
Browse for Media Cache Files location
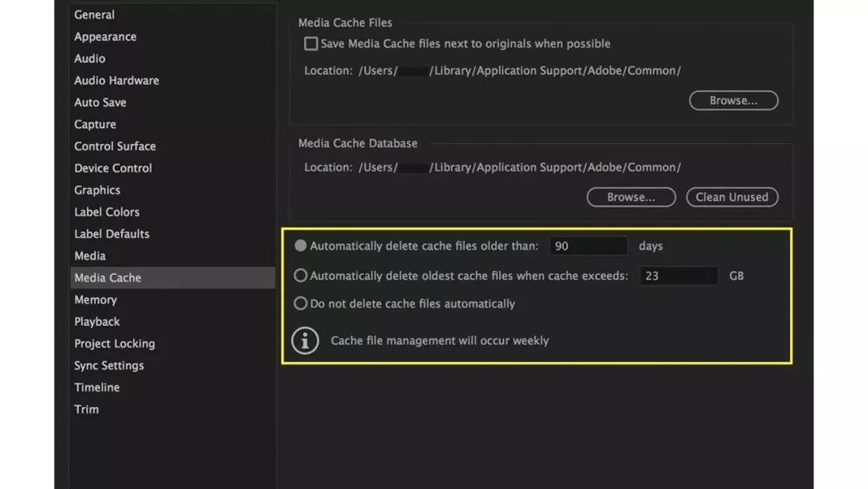(x=734, y=101)
